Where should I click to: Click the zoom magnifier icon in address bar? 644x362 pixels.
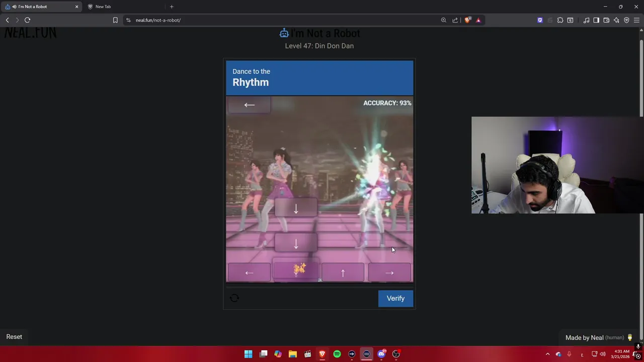[443, 20]
